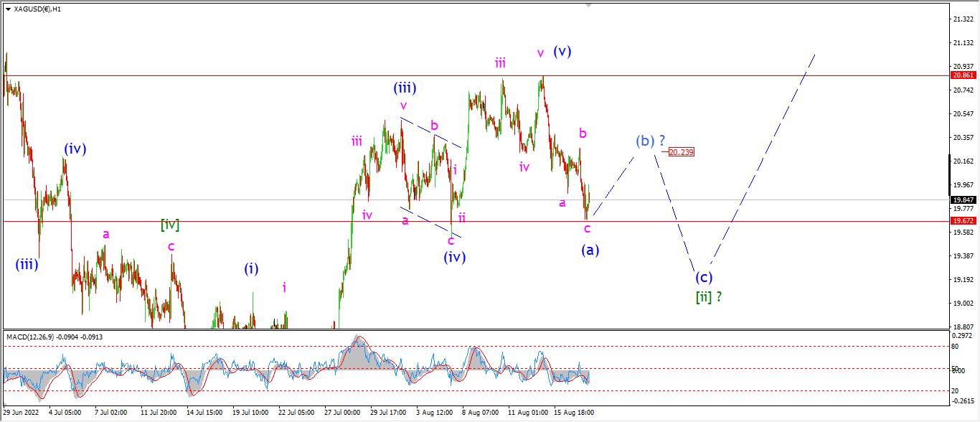Select the red 19.672 price level tag
Viewport: 980px width, 422px height.
click(x=962, y=221)
